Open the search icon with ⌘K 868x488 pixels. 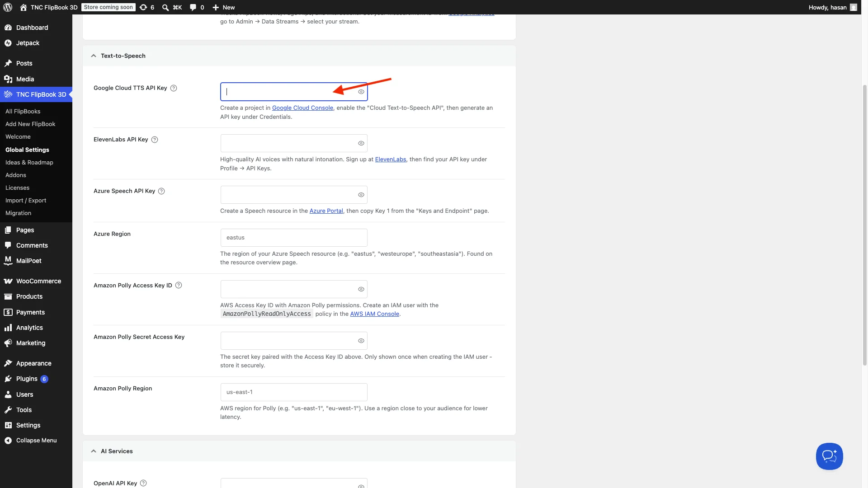[x=165, y=7]
